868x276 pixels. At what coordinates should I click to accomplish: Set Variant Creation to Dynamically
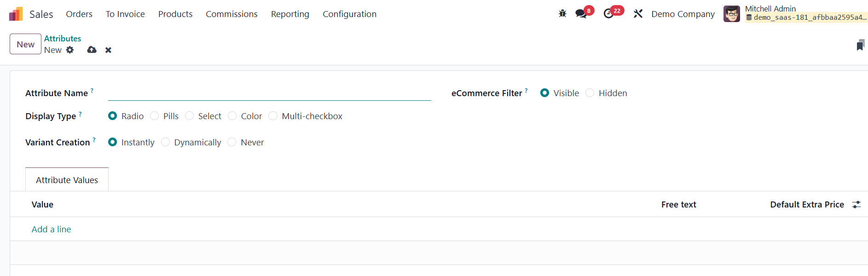click(x=166, y=142)
